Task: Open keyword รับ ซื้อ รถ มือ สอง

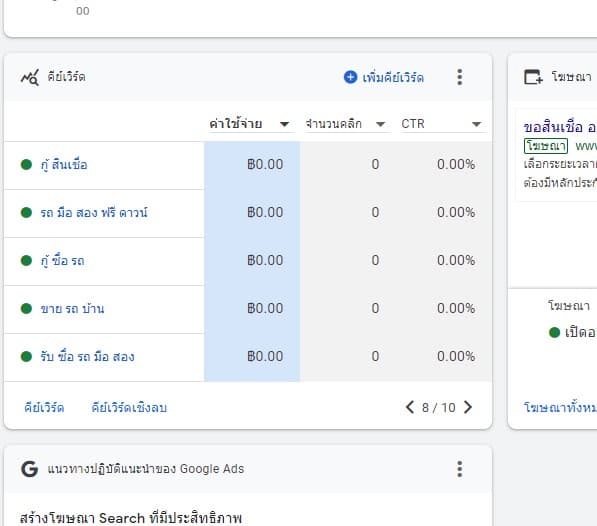Action: click(88, 356)
